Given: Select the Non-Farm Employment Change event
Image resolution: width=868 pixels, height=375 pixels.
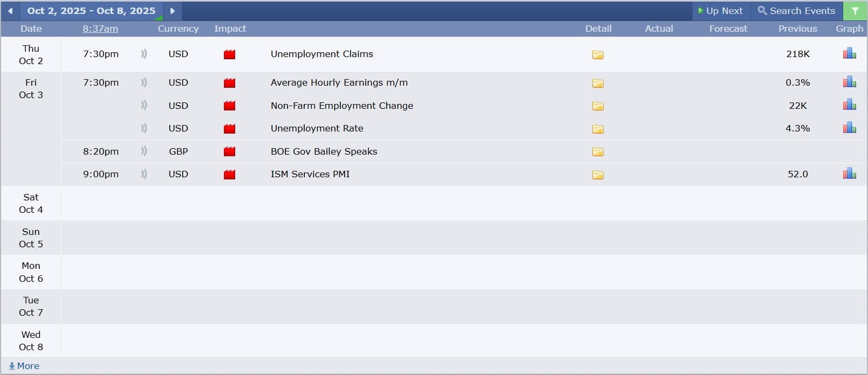Looking at the screenshot, I should pos(341,106).
